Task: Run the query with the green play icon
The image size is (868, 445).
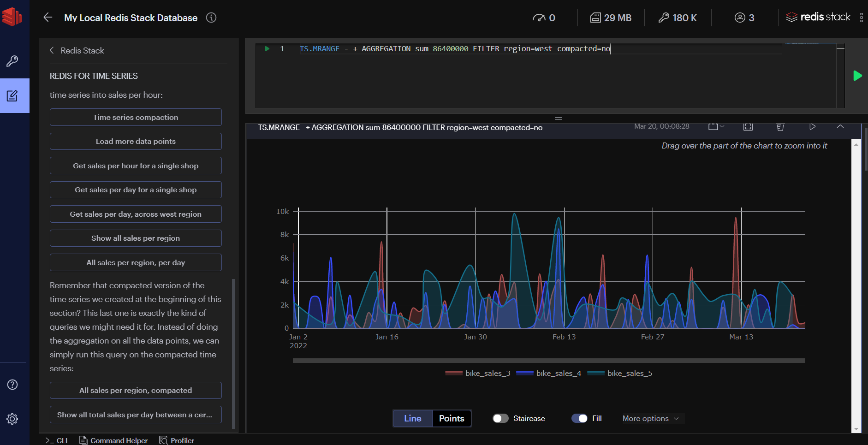Action: [x=858, y=76]
